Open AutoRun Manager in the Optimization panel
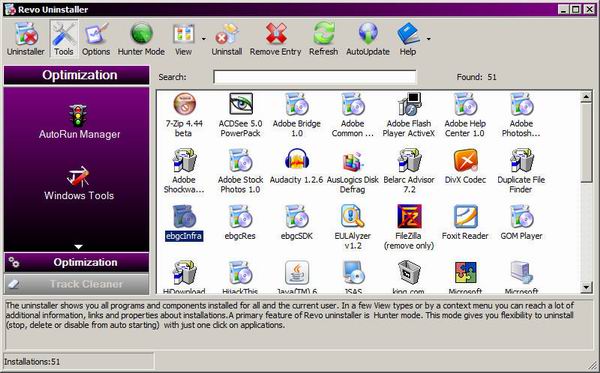 [79, 122]
